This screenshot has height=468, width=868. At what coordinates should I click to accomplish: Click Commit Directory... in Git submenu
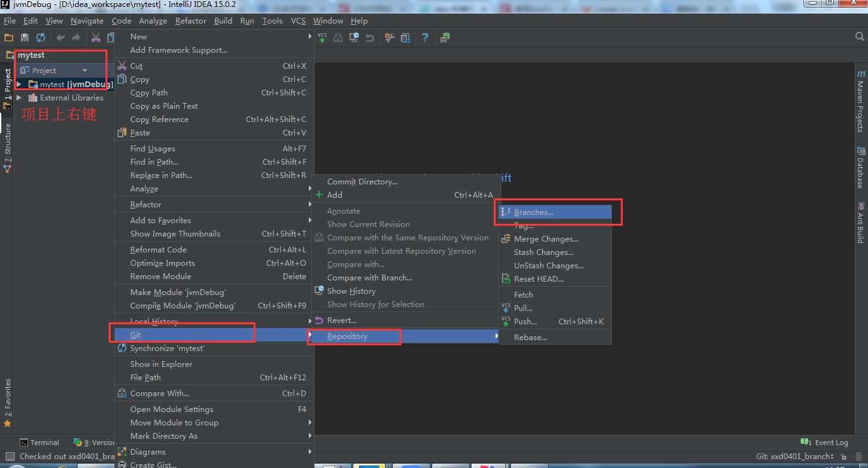click(406, 182)
